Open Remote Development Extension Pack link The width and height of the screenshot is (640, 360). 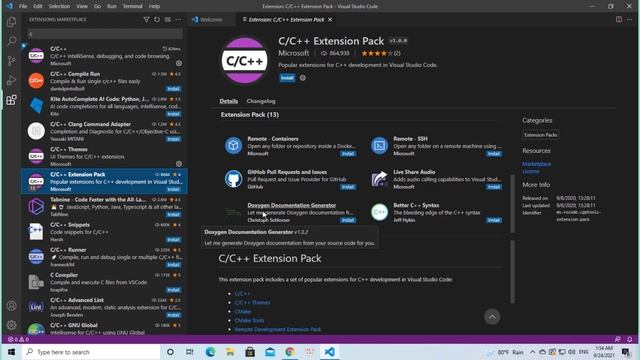278,329
